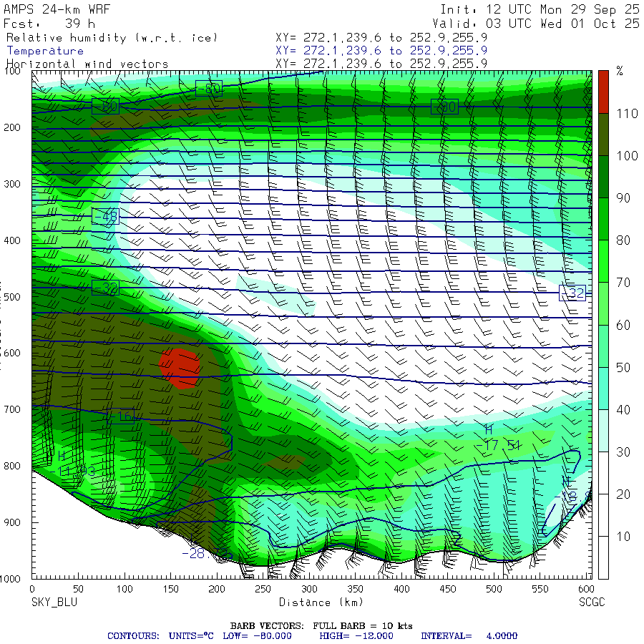Click the pressure axis tick label "700"
The width and height of the screenshot is (644, 644).
12,409
